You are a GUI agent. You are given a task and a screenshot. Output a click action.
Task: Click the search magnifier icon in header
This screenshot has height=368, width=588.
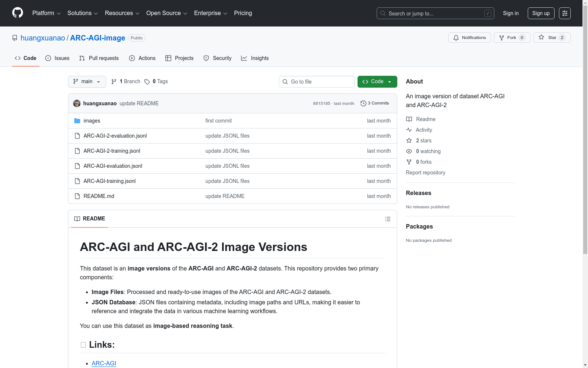pos(383,14)
